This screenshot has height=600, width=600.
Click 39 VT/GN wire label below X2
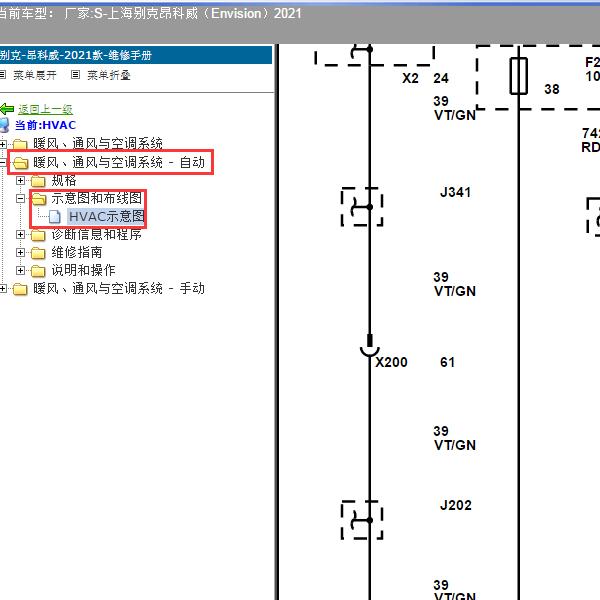click(x=455, y=108)
